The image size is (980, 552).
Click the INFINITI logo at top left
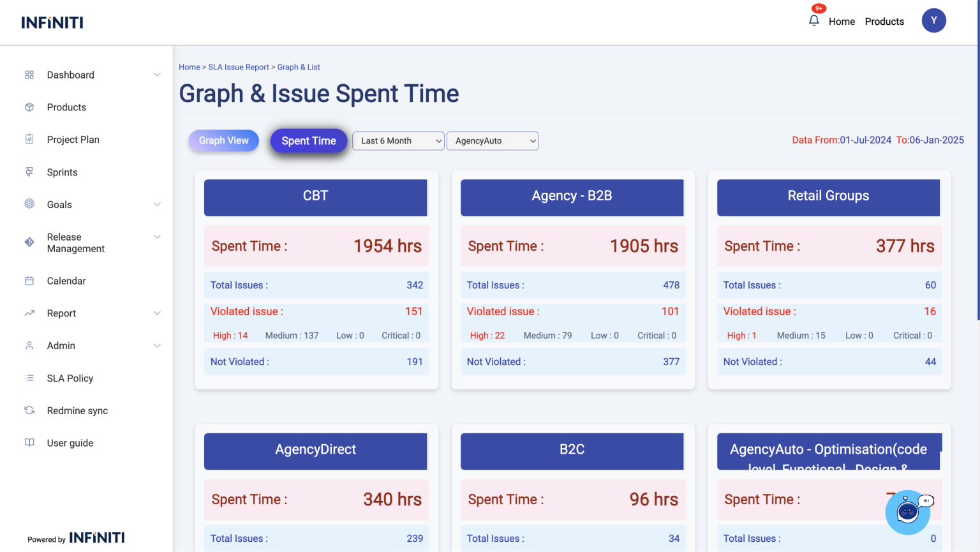click(x=52, y=22)
